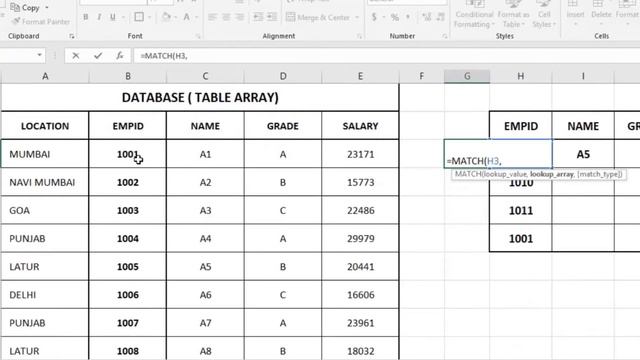
Task: Select the Format Painter tool
Action: [x=41, y=21]
